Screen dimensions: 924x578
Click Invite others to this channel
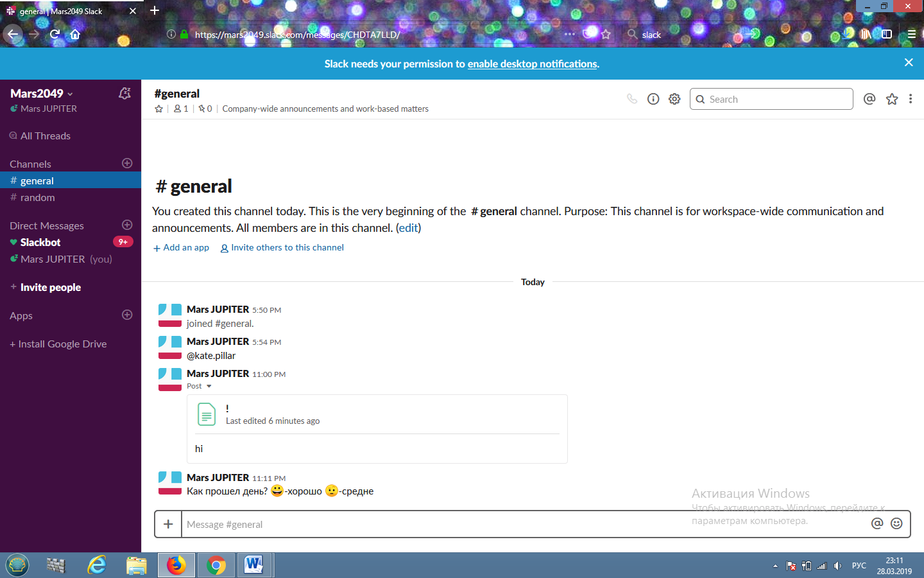pos(282,247)
